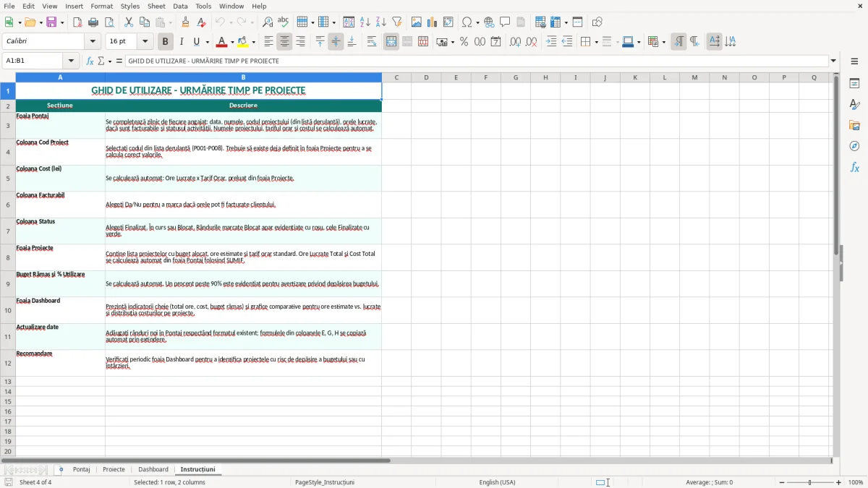Switch to the Pontaj sheet tab

click(81, 469)
